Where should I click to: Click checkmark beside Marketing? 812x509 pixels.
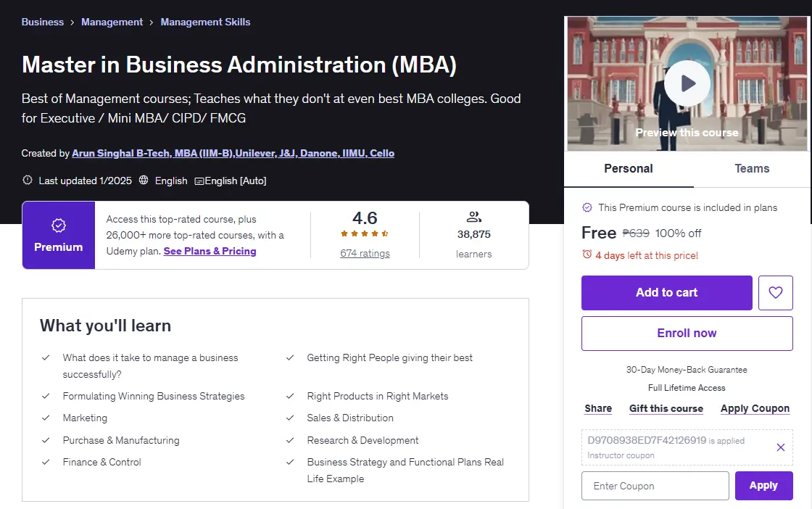click(46, 418)
